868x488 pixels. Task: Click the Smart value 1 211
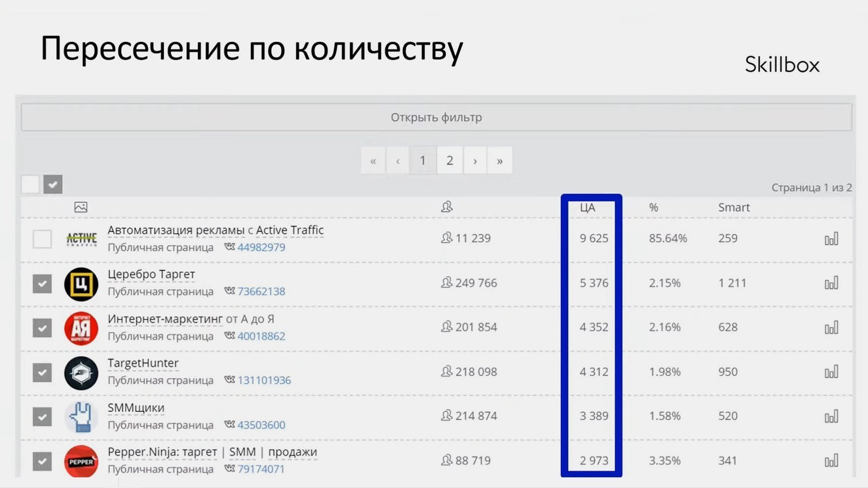coord(732,283)
